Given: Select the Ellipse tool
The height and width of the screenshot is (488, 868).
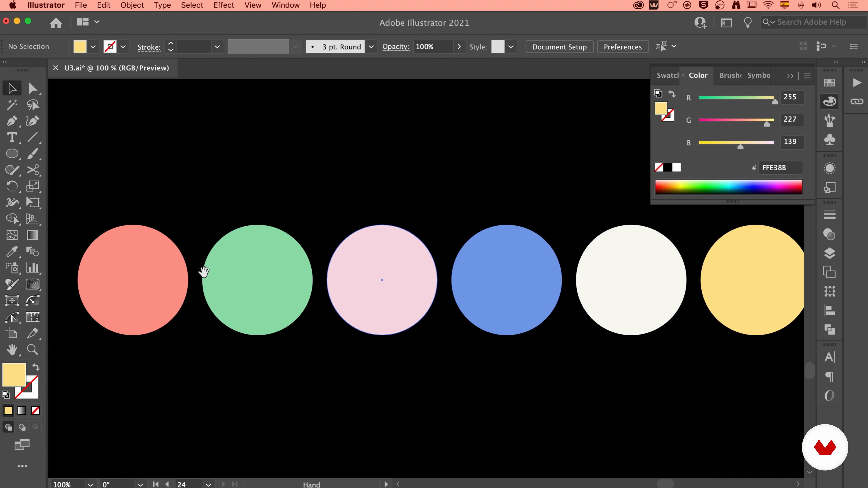Looking at the screenshot, I should 12,154.
